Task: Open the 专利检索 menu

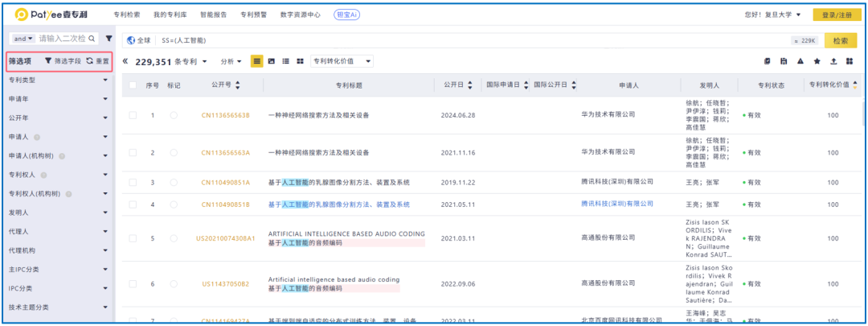Action: click(127, 15)
